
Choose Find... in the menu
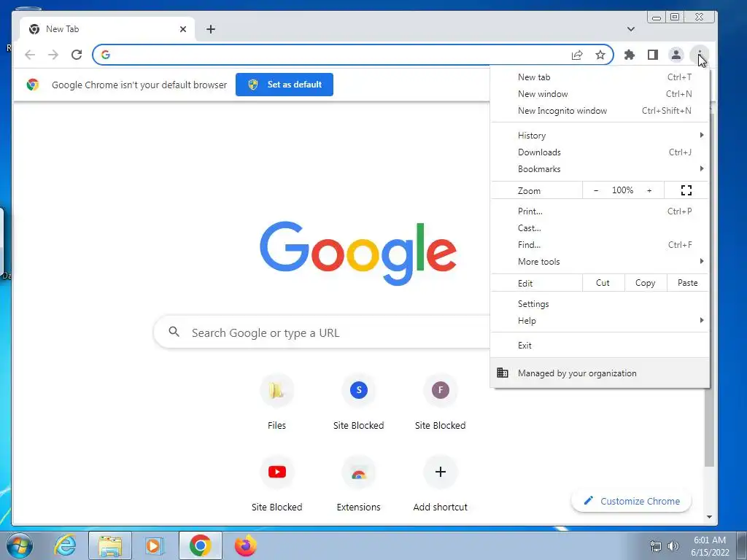coord(600,245)
